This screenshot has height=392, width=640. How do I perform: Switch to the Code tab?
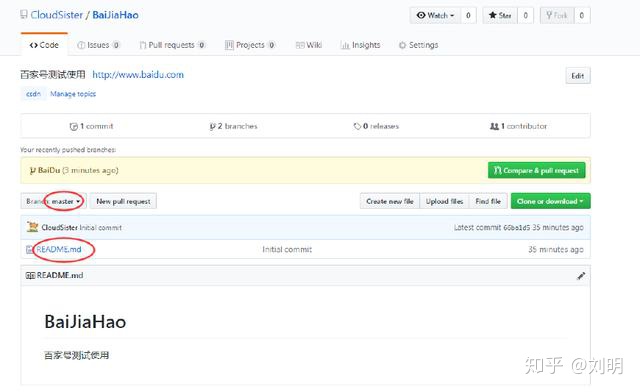coord(44,45)
